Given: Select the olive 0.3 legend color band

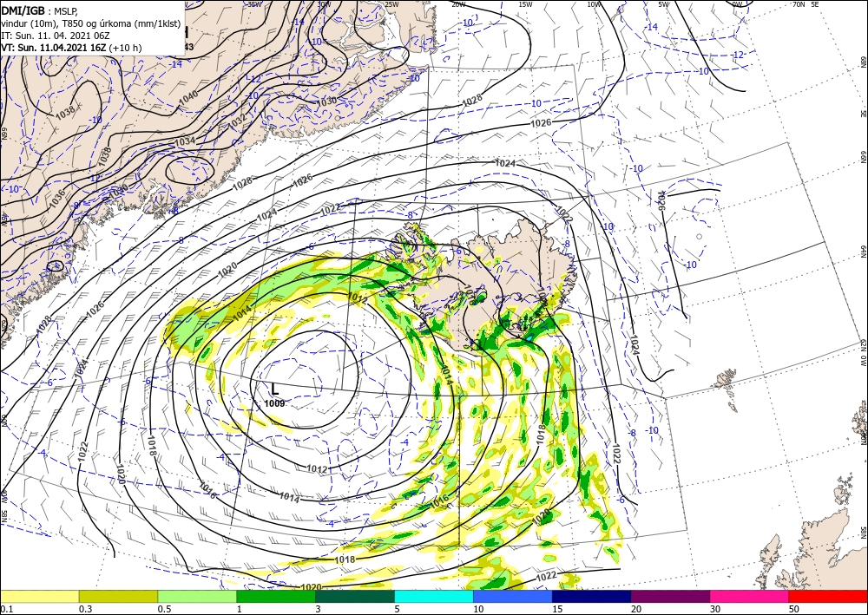Looking at the screenshot, I should tap(118, 596).
